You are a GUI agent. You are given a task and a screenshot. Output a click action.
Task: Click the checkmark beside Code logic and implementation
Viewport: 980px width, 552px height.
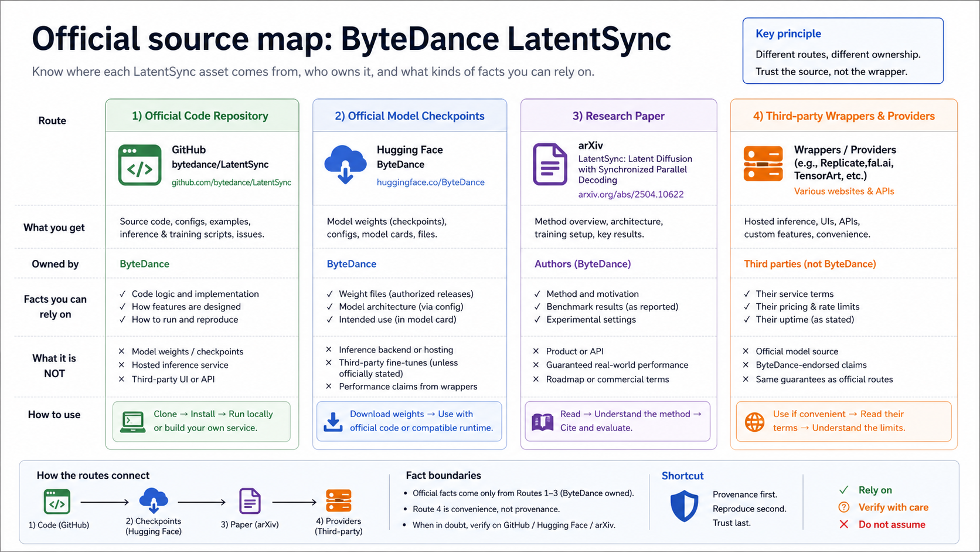(x=122, y=294)
